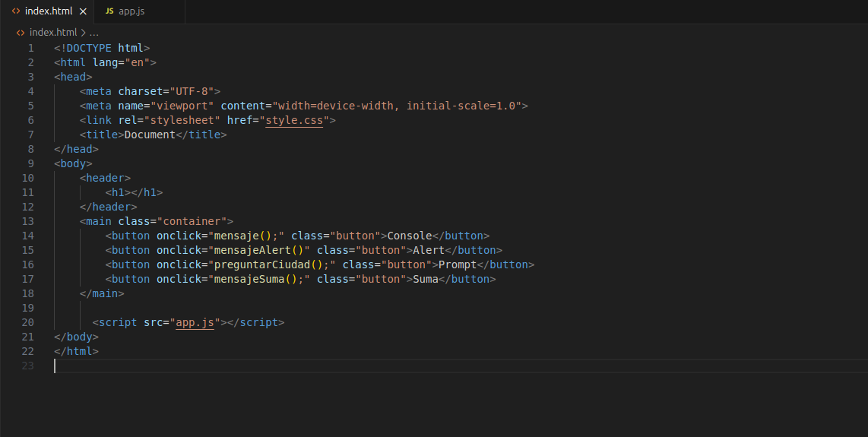Screen dimensions: 868x437
Task: Click the Document title text
Action: click(x=150, y=135)
